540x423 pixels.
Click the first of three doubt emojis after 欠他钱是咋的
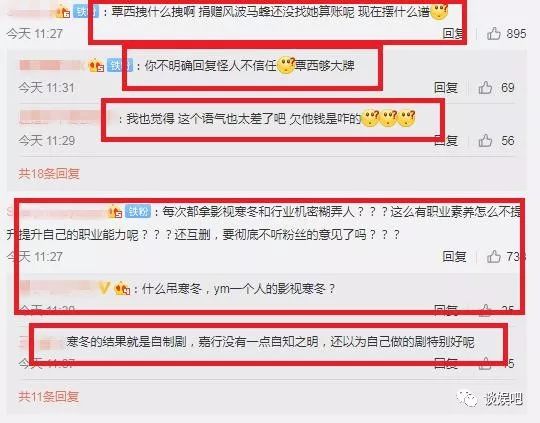(x=371, y=118)
